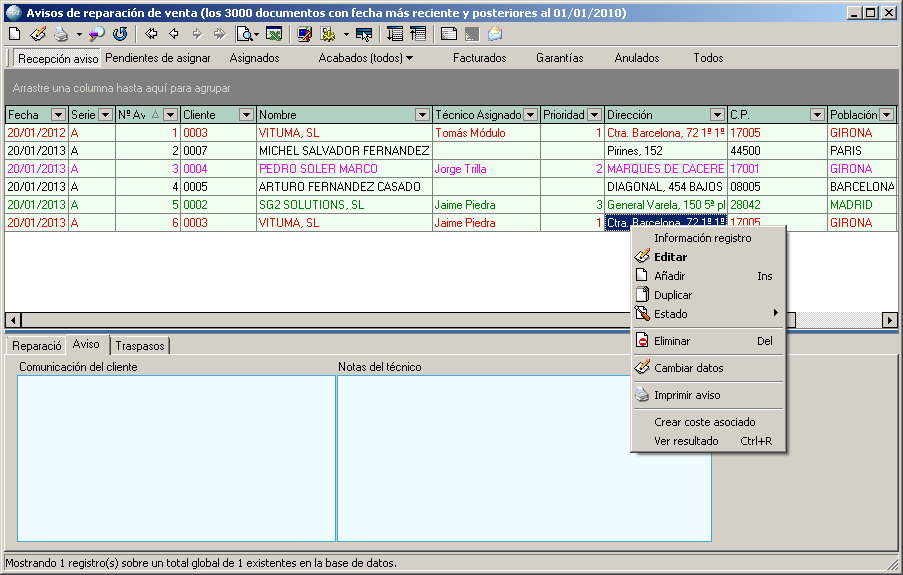
Task: Click the export to Excel icon
Action: point(274,34)
